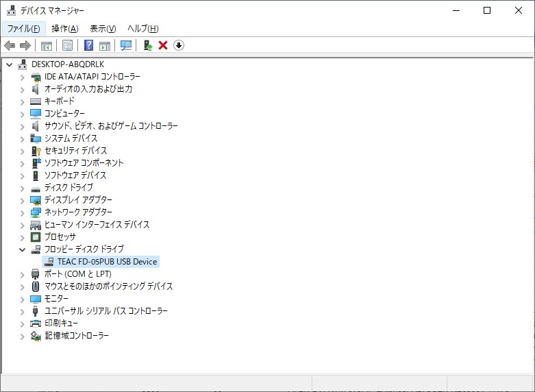Click the ポート (COM と LPT) icon

click(36, 274)
